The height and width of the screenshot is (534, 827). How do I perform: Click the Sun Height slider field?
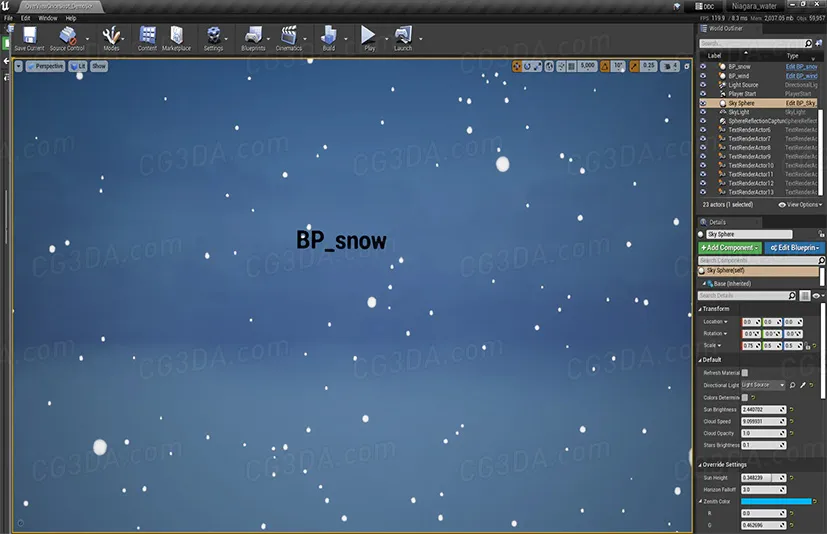pyautogui.click(x=764, y=478)
